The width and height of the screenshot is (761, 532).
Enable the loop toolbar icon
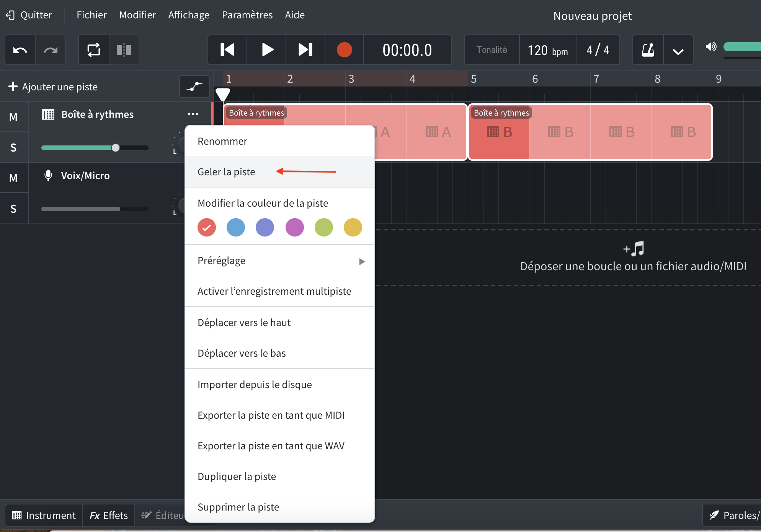[93, 50]
